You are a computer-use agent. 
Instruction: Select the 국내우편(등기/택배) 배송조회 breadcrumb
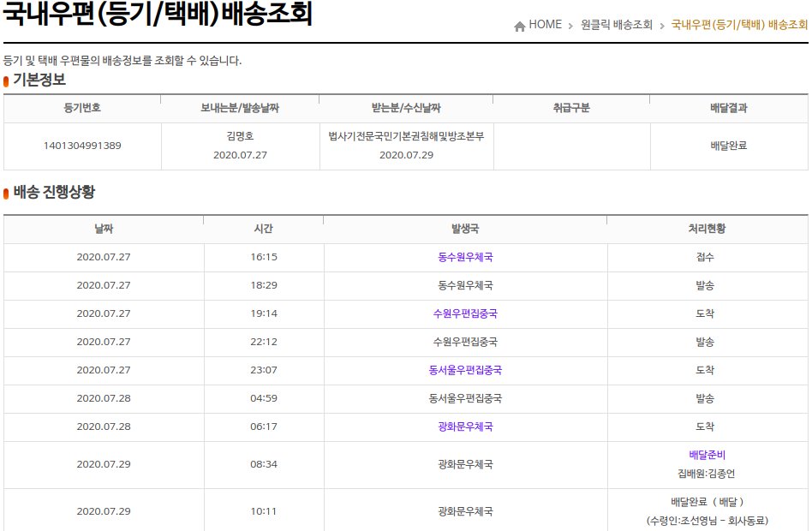coord(739,25)
